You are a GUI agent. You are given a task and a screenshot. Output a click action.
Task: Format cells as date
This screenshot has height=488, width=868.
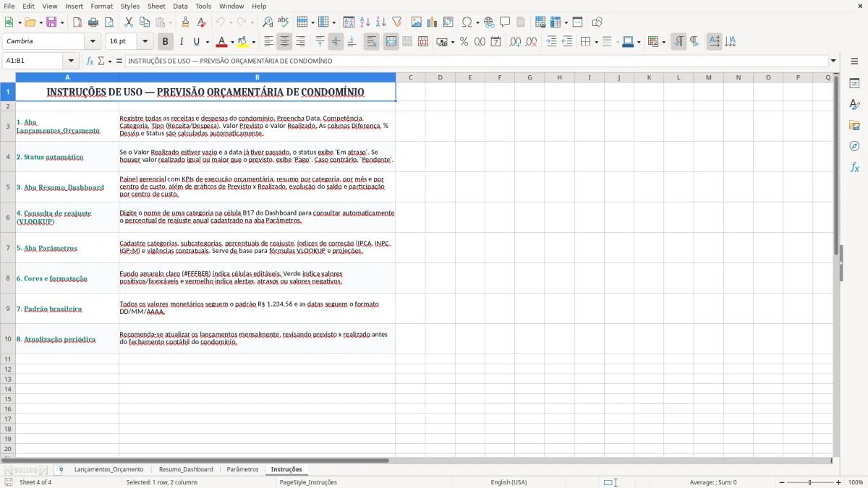pos(495,42)
